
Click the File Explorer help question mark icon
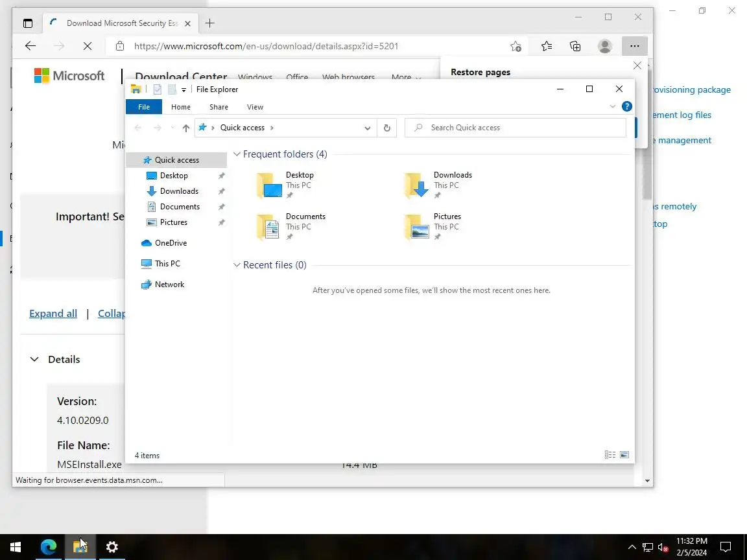tap(627, 106)
